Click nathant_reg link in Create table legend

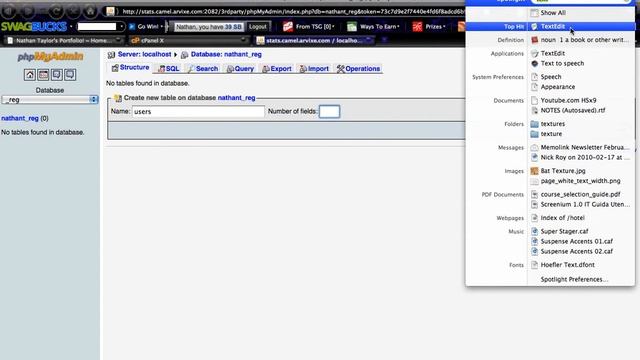(236, 98)
